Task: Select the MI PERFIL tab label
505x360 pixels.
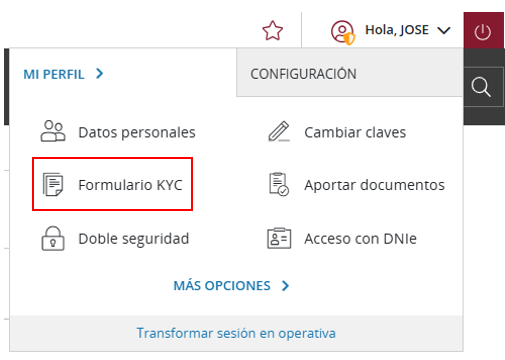Action: [54, 74]
